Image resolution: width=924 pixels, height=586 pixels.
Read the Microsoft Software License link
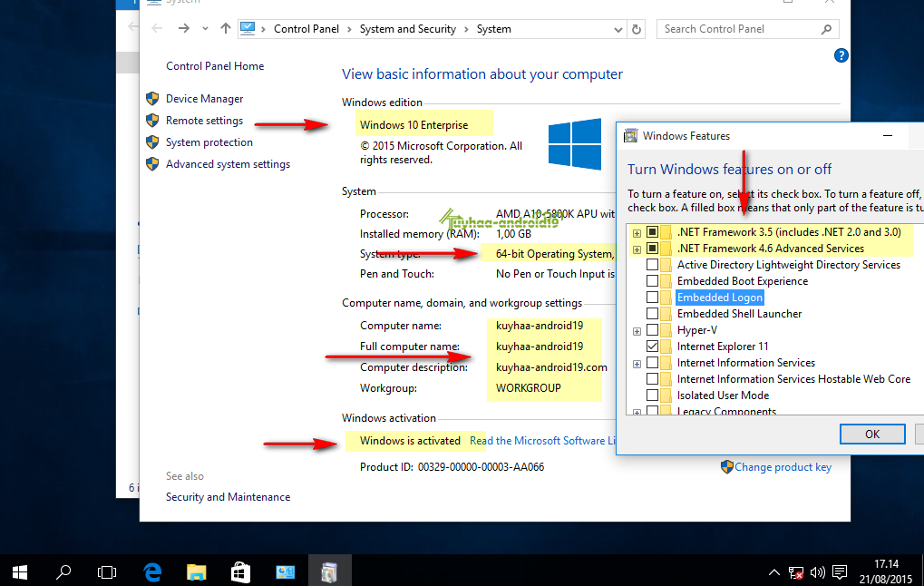pos(542,440)
